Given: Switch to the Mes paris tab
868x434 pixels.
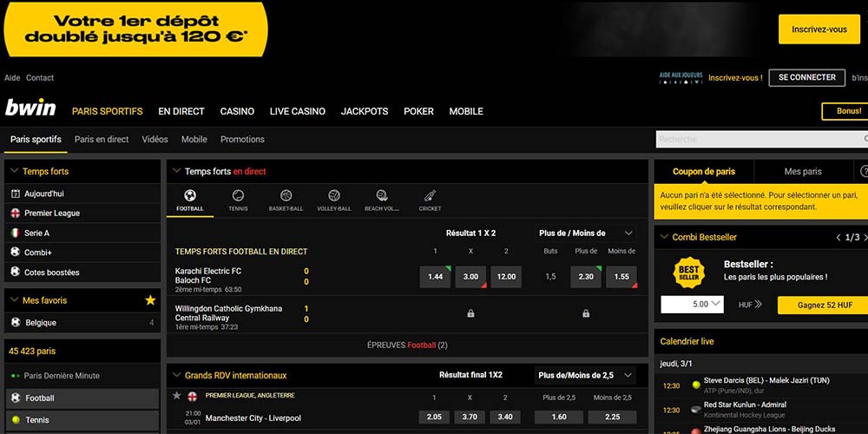Looking at the screenshot, I should click(x=803, y=172).
